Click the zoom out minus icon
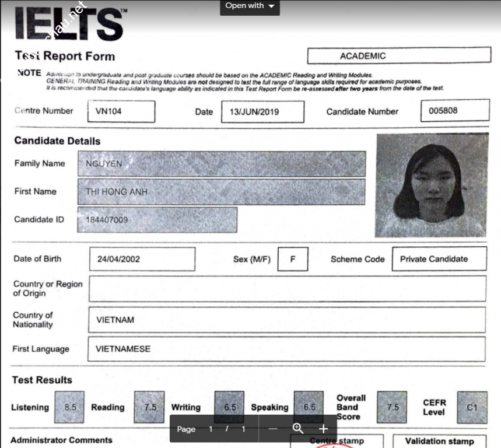501x448 pixels. 273,429
